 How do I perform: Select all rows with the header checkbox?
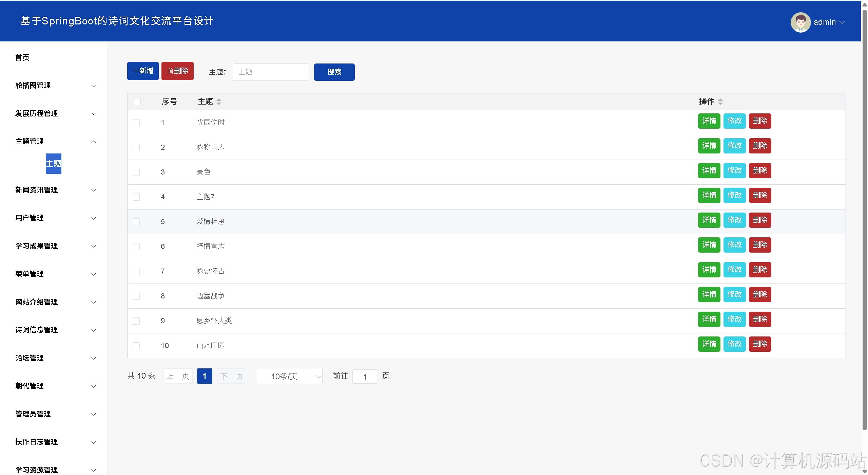pyautogui.click(x=137, y=102)
